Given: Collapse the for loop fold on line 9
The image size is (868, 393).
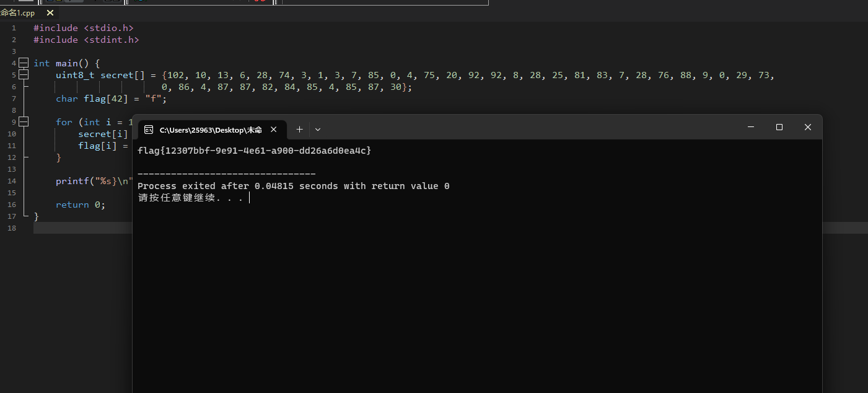Looking at the screenshot, I should point(24,121).
